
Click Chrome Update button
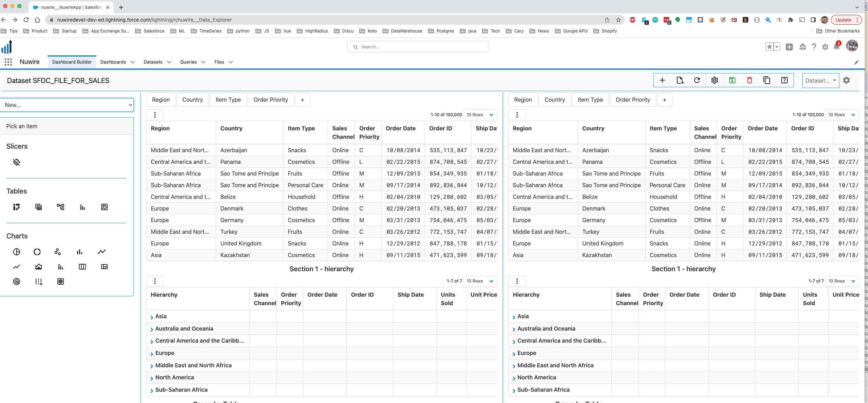pyautogui.click(x=846, y=20)
